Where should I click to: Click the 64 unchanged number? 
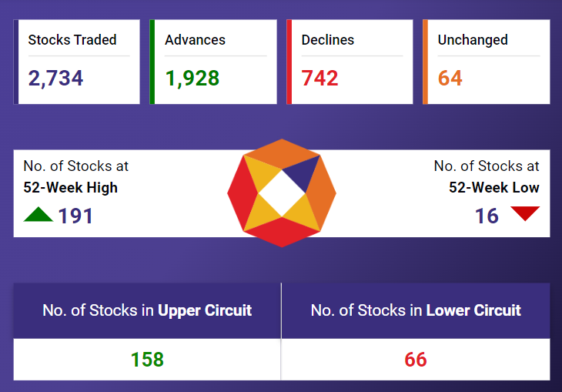[x=450, y=78]
